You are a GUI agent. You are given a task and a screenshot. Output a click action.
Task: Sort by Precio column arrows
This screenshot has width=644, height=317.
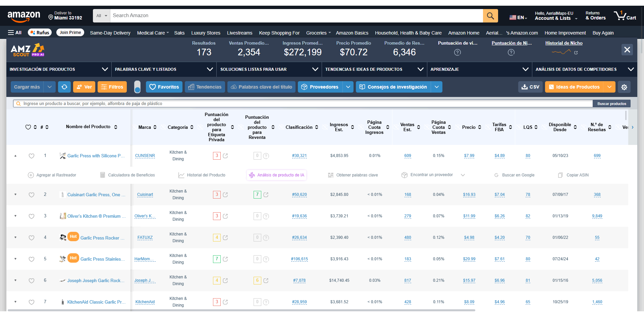pos(480,127)
